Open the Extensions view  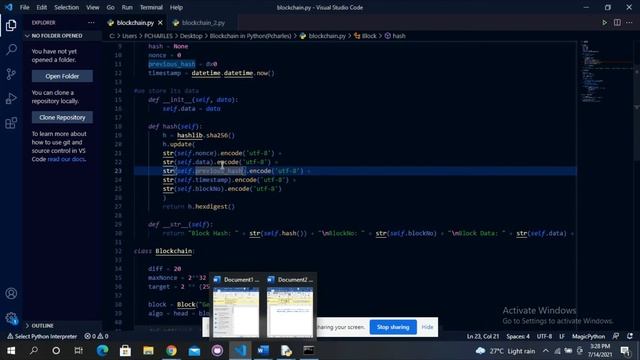click(x=11, y=123)
